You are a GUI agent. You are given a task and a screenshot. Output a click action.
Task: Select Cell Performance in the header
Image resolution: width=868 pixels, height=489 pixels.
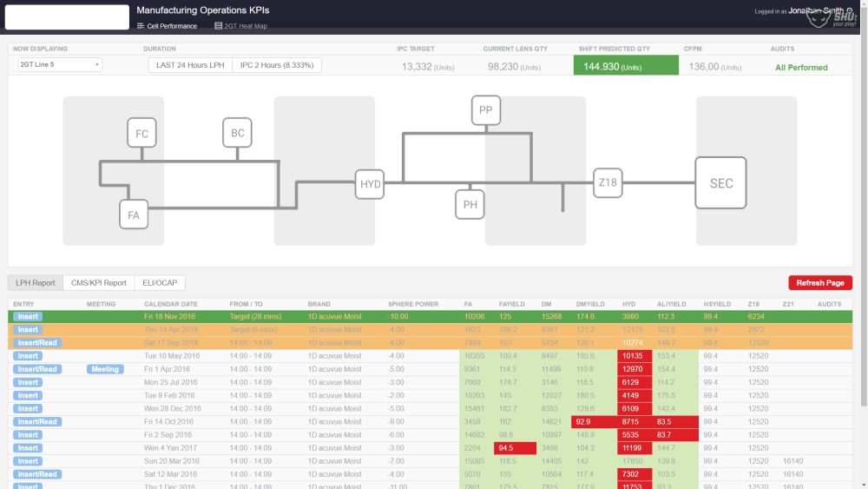[x=168, y=26]
